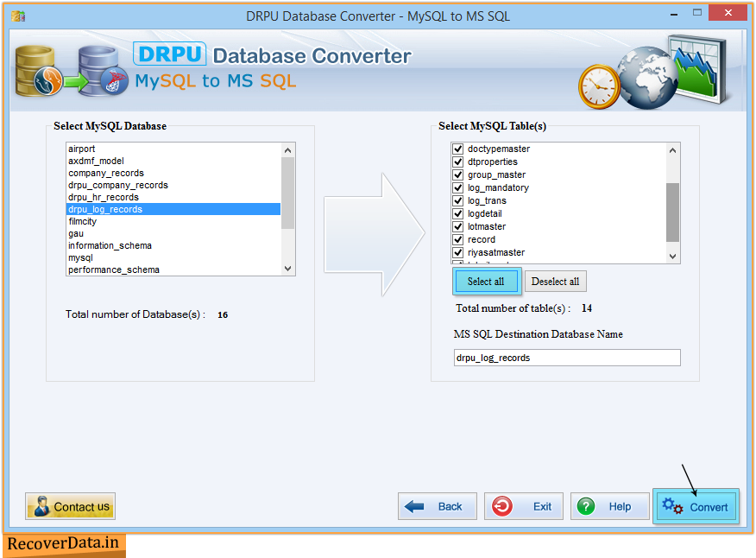Click the Contact us person icon
The width and height of the screenshot is (756, 558).
42,506
